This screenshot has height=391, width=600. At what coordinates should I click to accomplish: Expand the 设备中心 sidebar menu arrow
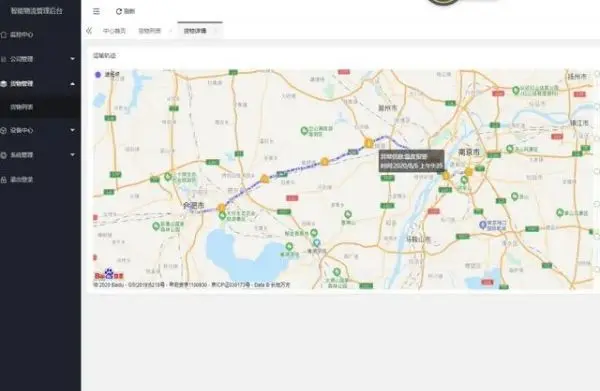point(73,130)
